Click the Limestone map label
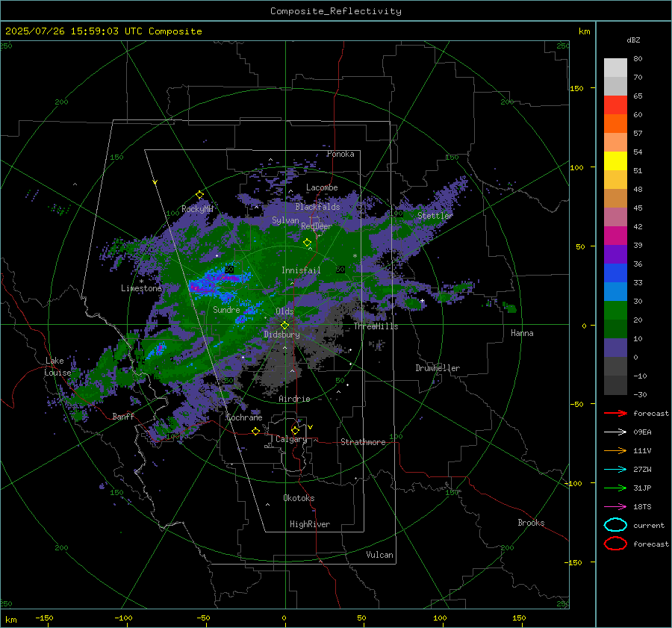The image size is (672, 628). pos(141,288)
